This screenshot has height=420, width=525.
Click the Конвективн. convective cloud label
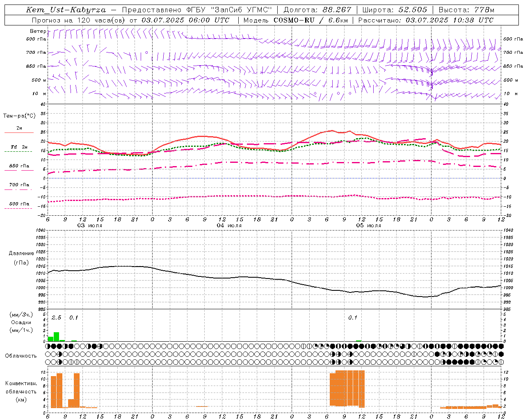tap(21, 383)
